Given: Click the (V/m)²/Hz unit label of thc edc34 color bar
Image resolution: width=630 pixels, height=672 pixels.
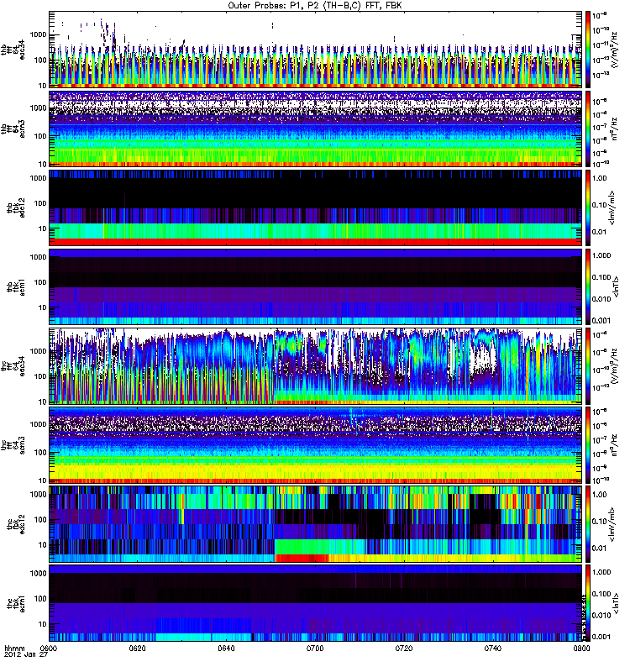Looking at the screenshot, I should [614, 366].
